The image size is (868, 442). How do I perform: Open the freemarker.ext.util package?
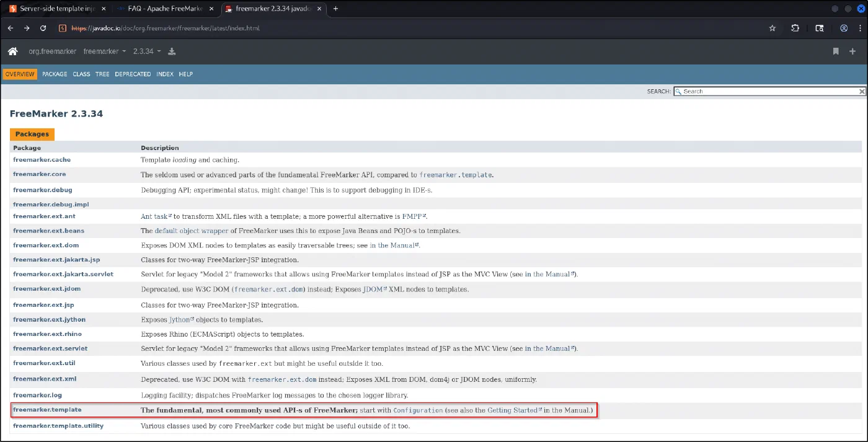point(44,363)
